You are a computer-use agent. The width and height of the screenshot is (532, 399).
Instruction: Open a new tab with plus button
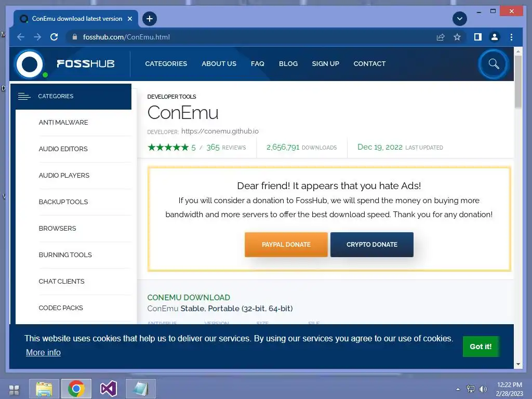(x=149, y=19)
